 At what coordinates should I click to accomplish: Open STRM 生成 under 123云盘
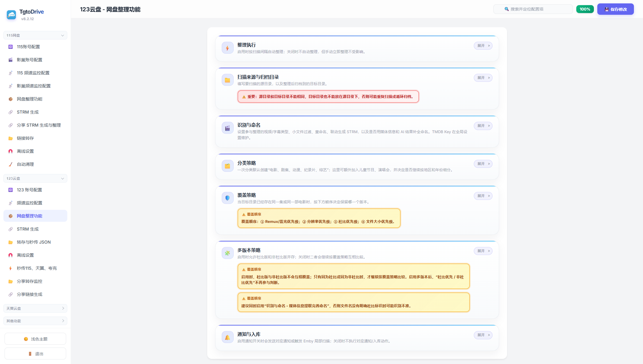[35, 229]
